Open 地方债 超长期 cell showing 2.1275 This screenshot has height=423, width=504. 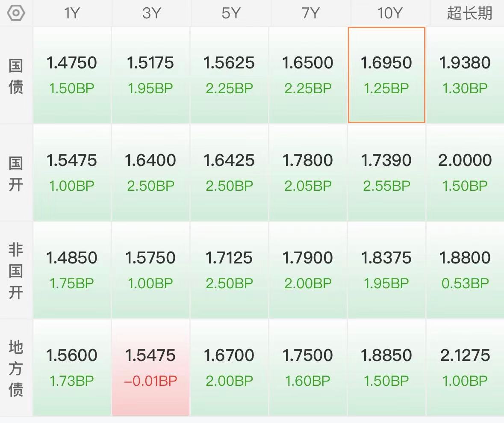pos(466,368)
